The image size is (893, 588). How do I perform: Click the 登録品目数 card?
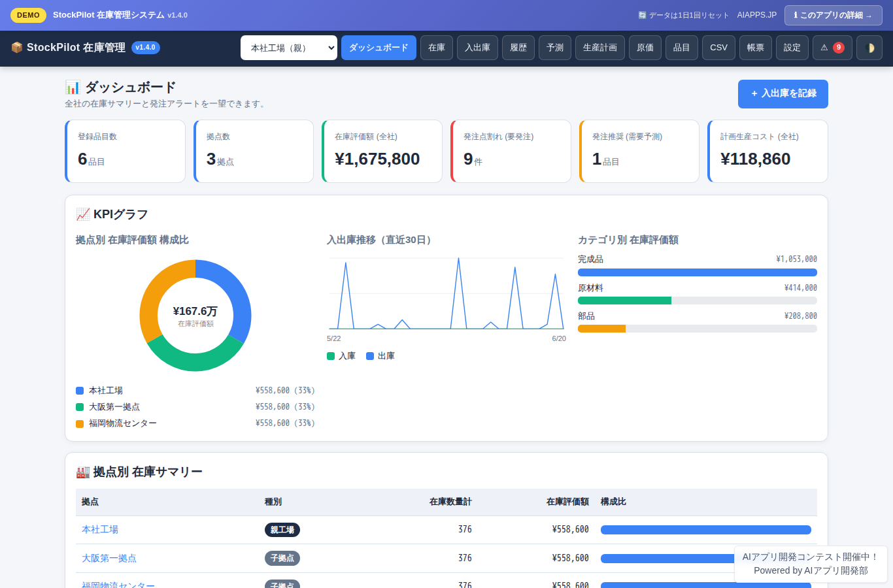coord(126,151)
